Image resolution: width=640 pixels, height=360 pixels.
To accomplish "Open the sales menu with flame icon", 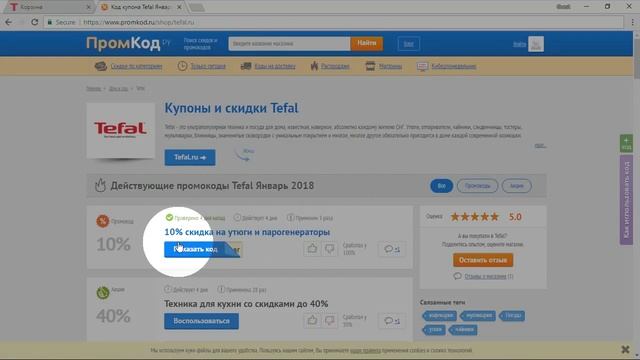I will 330,66.
